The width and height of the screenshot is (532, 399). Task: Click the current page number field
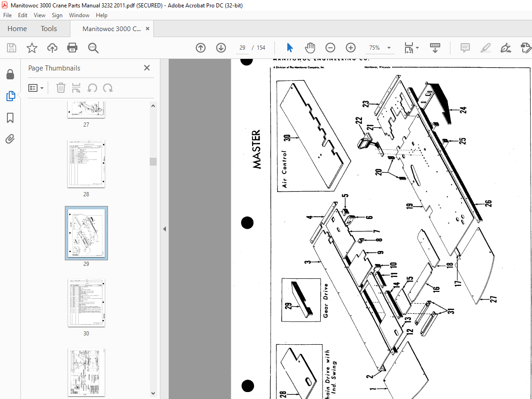[x=242, y=48]
